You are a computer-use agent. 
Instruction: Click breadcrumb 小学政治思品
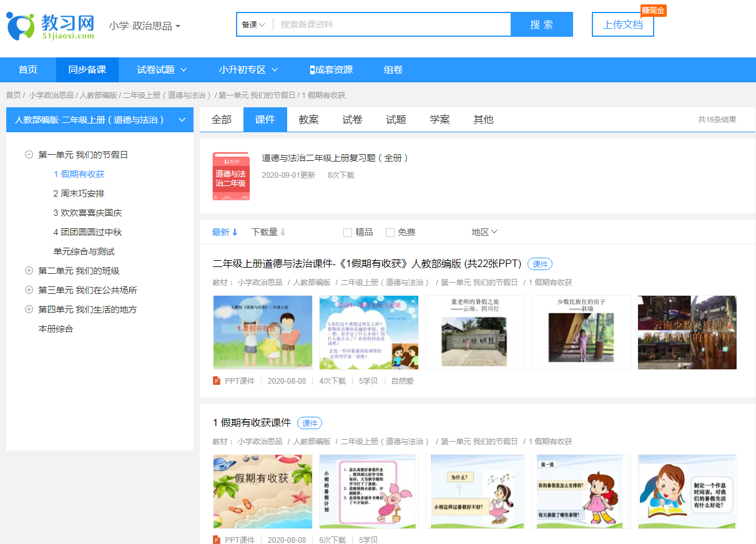[51, 95]
